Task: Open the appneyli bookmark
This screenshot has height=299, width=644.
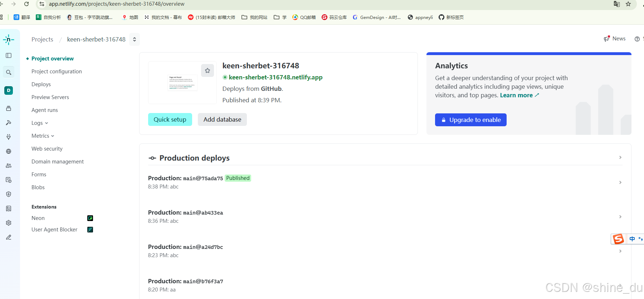Action: click(420, 17)
